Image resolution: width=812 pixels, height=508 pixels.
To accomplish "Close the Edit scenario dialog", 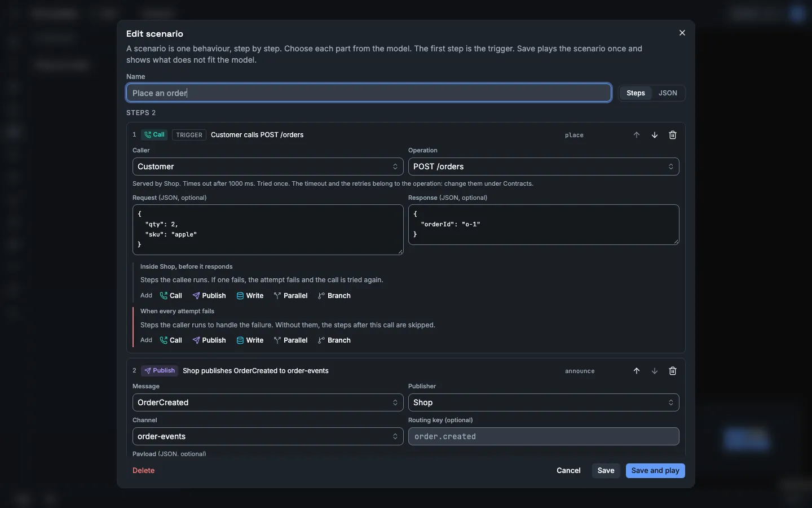I will [x=682, y=33].
